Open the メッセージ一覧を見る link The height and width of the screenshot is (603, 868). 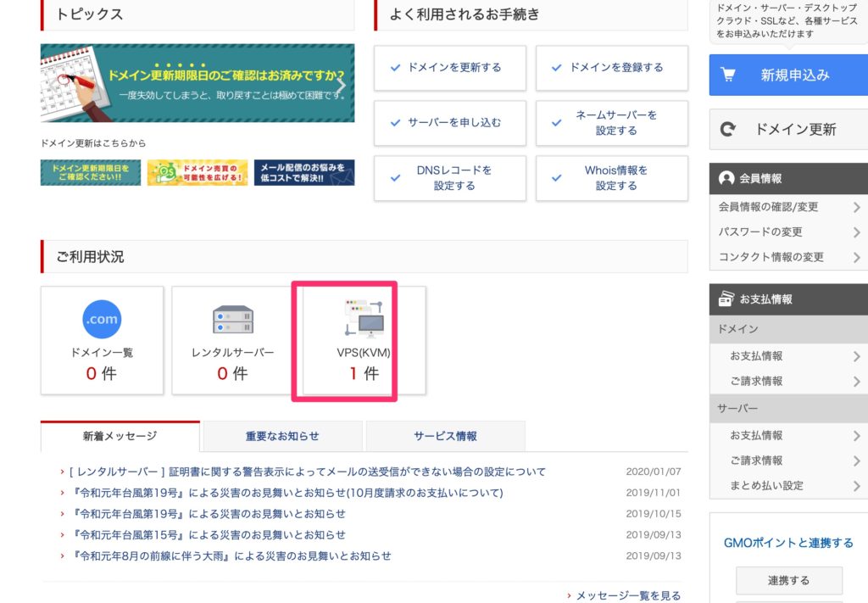pyautogui.click(x=628, y=596)
